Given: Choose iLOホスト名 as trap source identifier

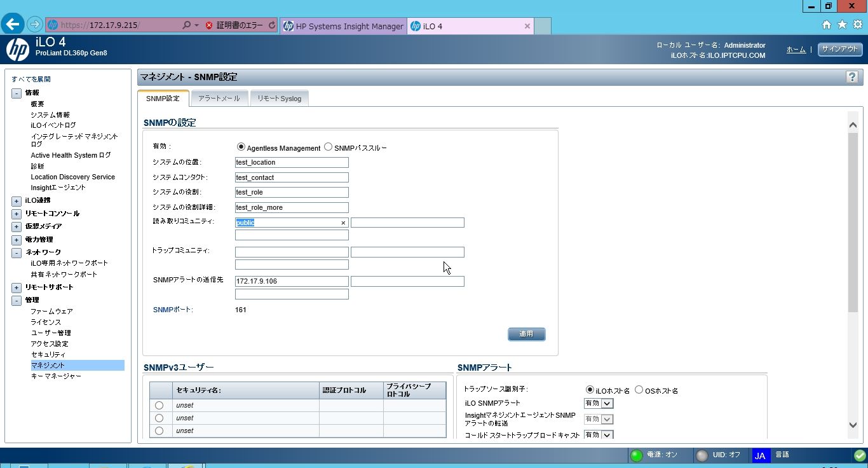Looking at the screenshot, I should click(590, 389).
